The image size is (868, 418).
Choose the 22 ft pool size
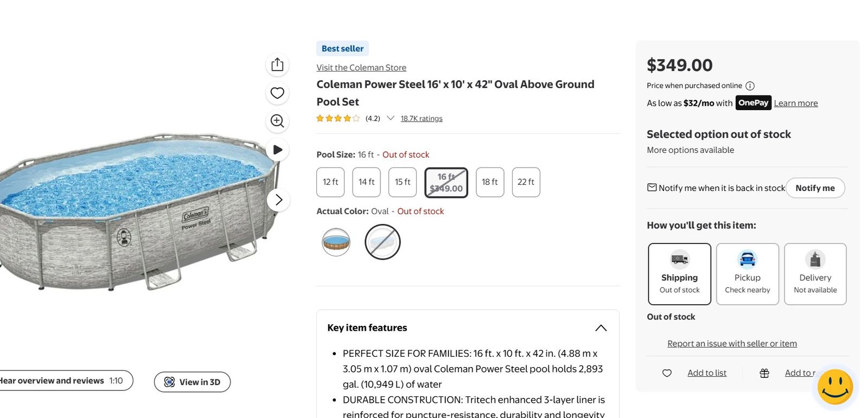[x=526, y=182]
